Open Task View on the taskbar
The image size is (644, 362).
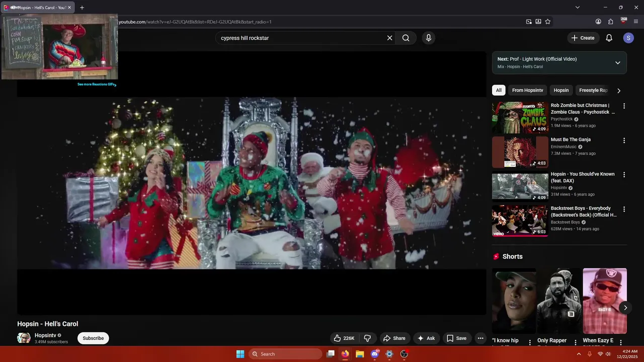[331, 354]
